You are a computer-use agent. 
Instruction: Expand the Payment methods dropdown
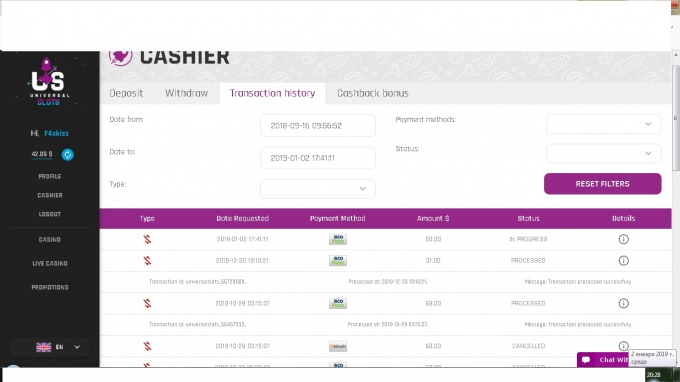click(604, 124)
